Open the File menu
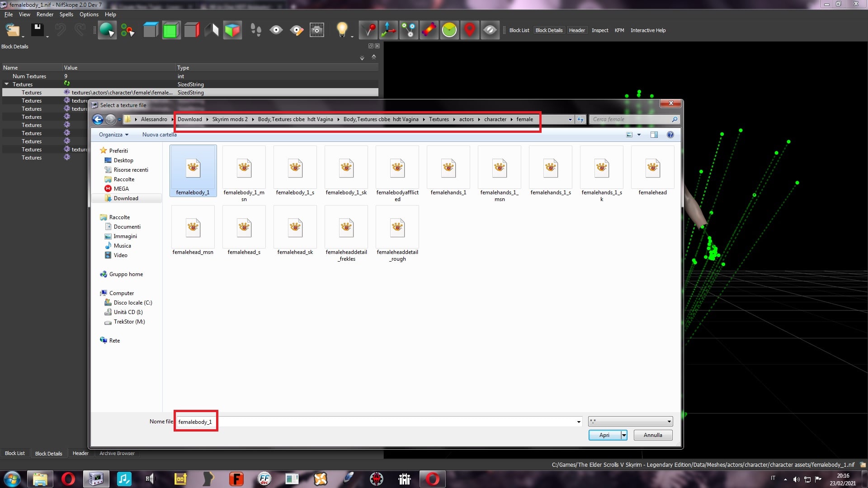The height and width of the screenshot is (488, 868). 9,14
